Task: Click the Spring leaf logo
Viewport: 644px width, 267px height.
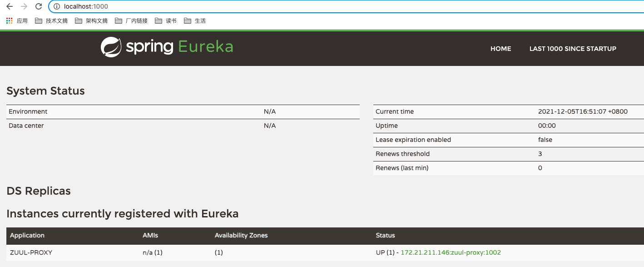Action: pos(111,47)
